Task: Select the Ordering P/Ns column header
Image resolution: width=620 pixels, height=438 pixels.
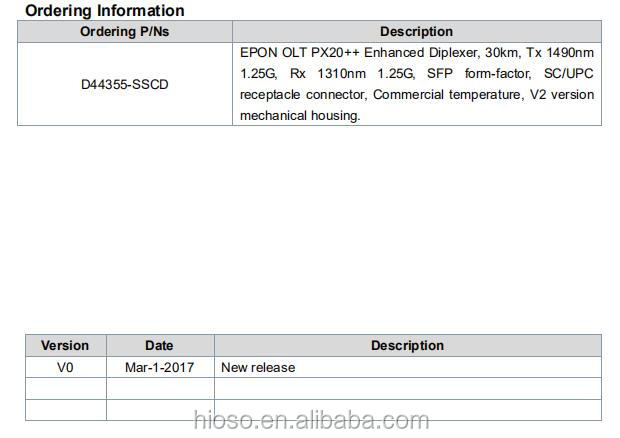Action: 125,32
